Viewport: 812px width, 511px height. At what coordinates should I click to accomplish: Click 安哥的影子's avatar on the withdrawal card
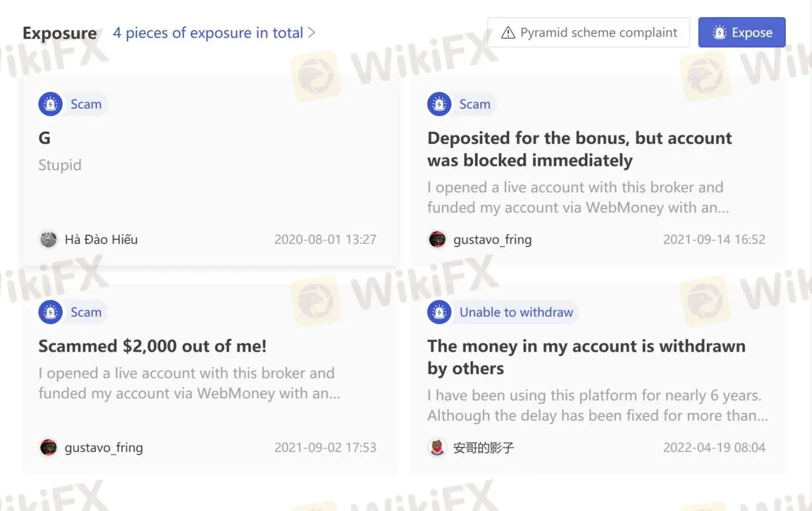pyautogui.click(x=437, y=448)
